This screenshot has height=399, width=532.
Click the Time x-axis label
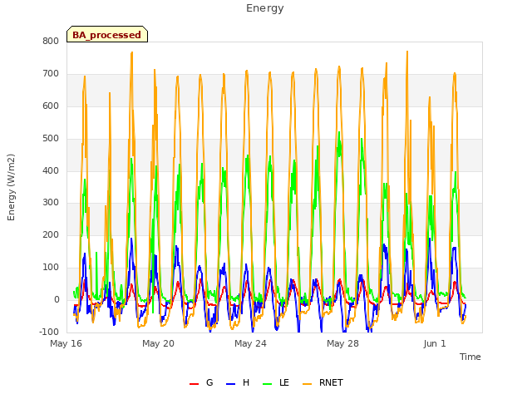(470, 357)
